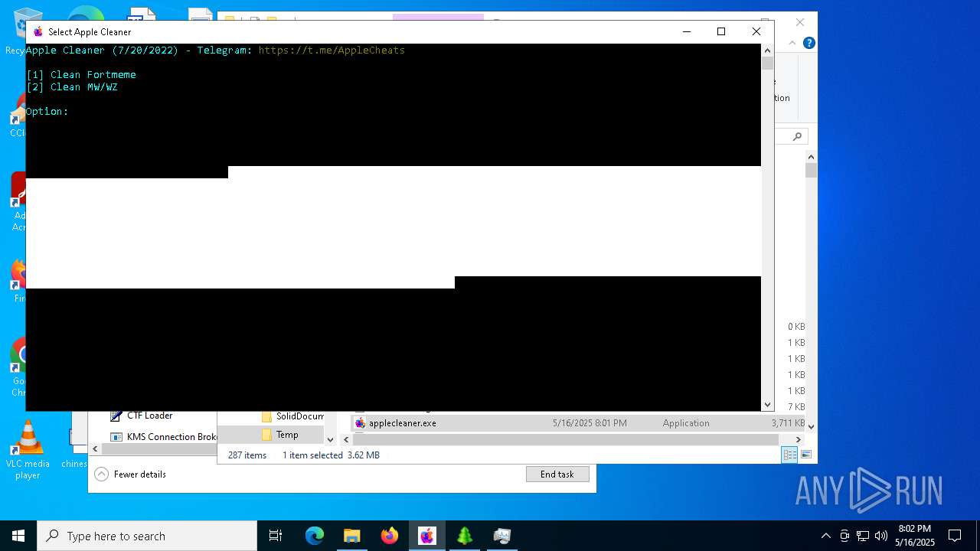Click console scrollbar up arrow

point(767,50)
